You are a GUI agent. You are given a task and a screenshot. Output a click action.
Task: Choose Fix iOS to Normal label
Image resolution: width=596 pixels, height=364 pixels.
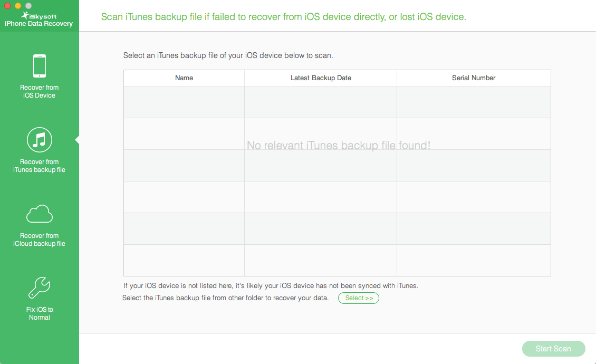point(40,313)
